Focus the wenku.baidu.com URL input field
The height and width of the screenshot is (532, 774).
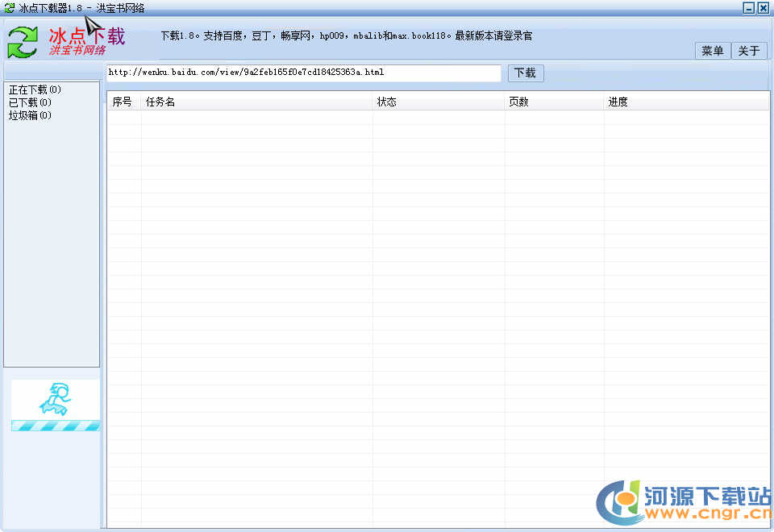(304, 73)
